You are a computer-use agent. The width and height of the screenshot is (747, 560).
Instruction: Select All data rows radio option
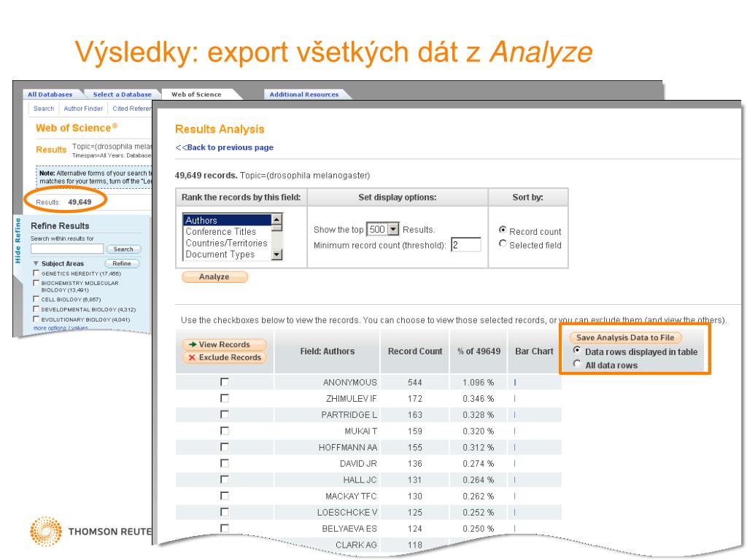(x=577, y=364)
